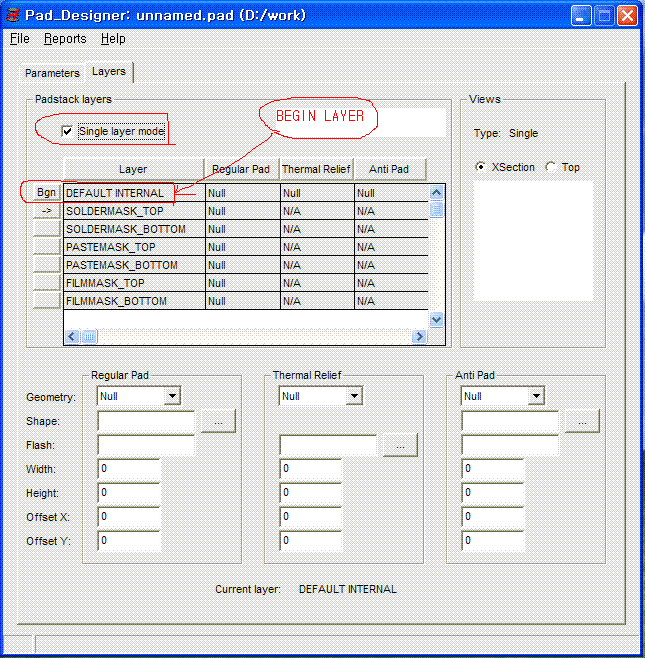645x658 pixels.
Task: Click browse button next to Regular Pad Shape
Action: [x=218, y=422]
